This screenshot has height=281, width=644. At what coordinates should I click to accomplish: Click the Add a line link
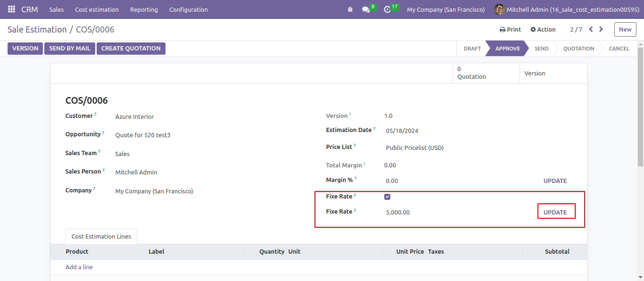click(x=79, y=267)
